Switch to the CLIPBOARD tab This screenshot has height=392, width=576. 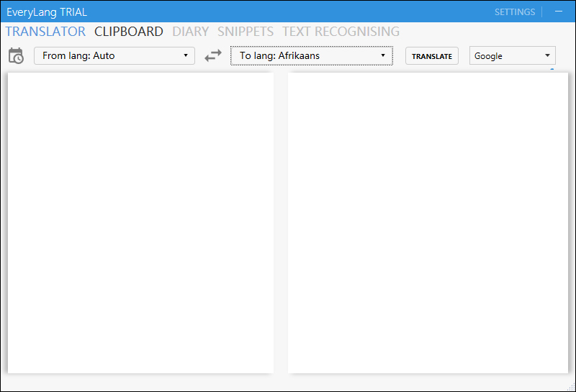click(129, 32)
